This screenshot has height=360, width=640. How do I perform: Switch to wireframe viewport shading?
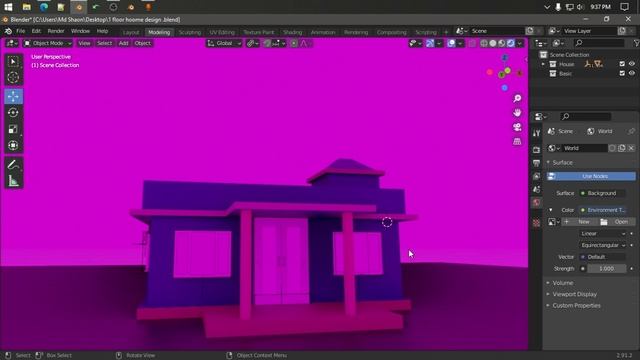[x=484, y=43]
